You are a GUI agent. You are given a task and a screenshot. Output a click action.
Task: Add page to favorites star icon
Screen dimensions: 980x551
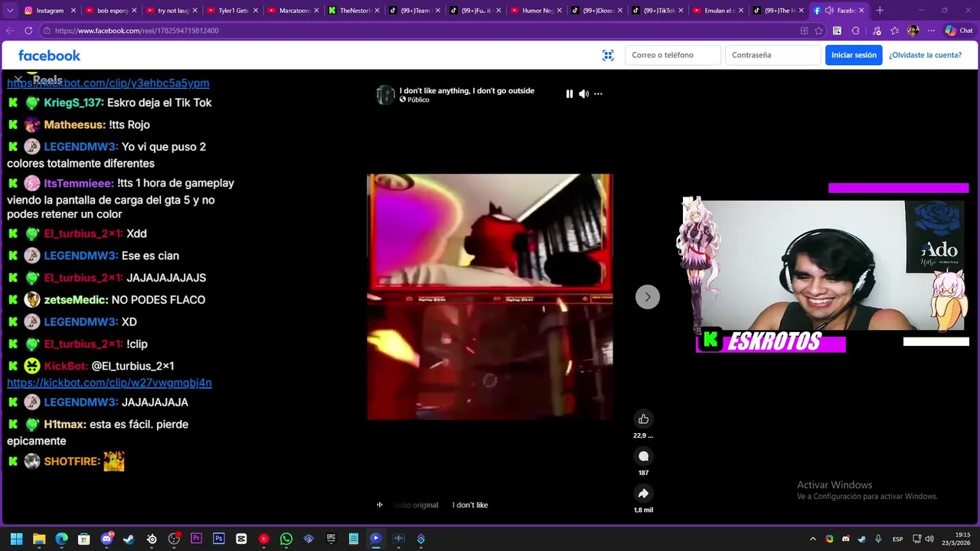click(818, 31)
